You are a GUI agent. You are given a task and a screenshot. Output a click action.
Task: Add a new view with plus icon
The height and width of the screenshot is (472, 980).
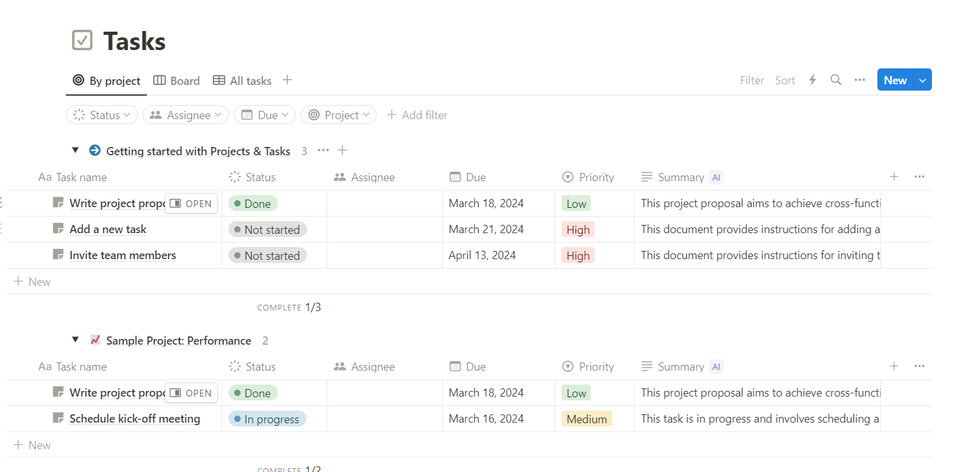click(x=287, y=80)
